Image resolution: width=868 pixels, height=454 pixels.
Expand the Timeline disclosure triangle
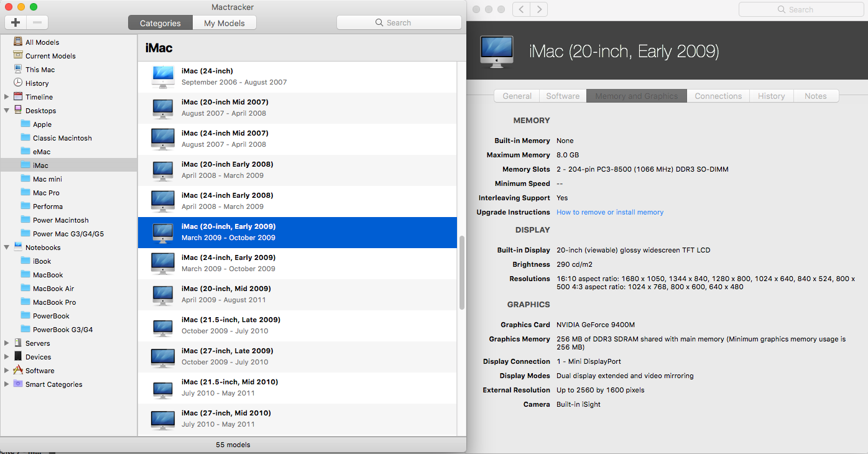tap(7, 97)
